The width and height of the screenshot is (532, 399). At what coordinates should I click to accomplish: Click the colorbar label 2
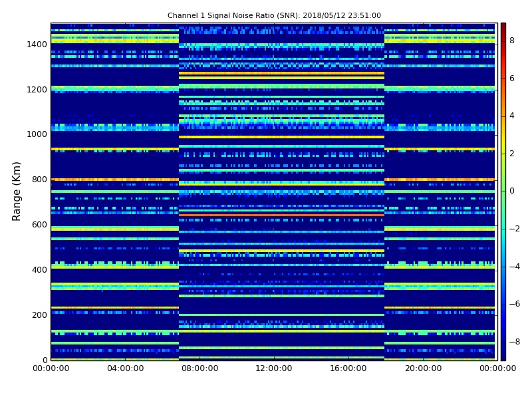click(512, 154)
